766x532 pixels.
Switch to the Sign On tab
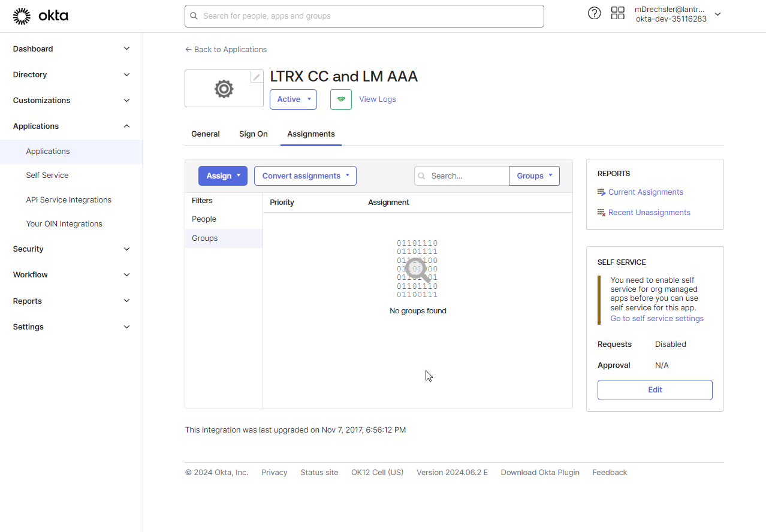point(253,134)
